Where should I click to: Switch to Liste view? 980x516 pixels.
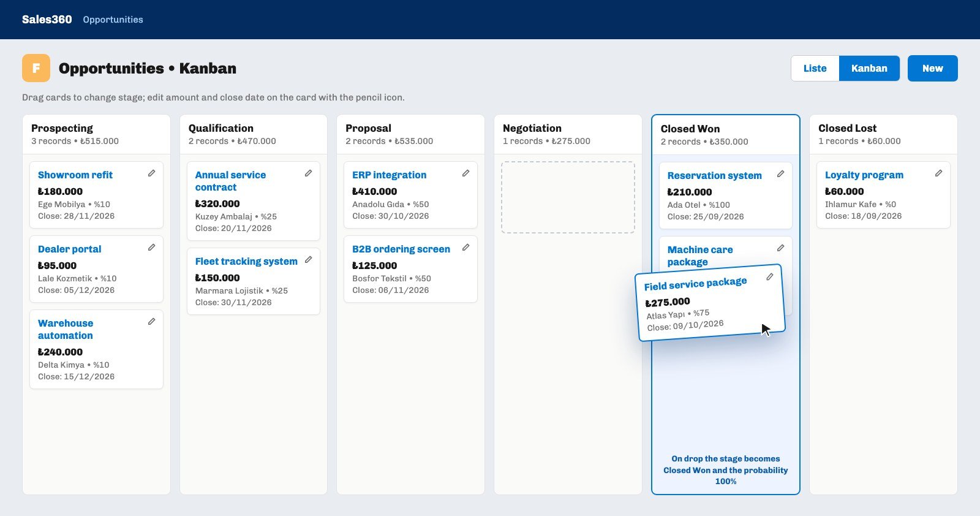tap(815, 68)
